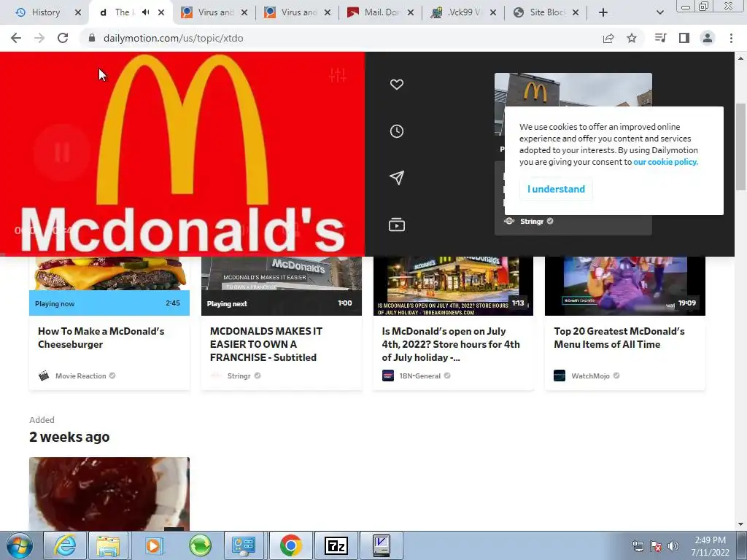Image resolution: width=747 pixels, height=560 pixels.
Task: Close the Site Block tab
Action: 576,12
